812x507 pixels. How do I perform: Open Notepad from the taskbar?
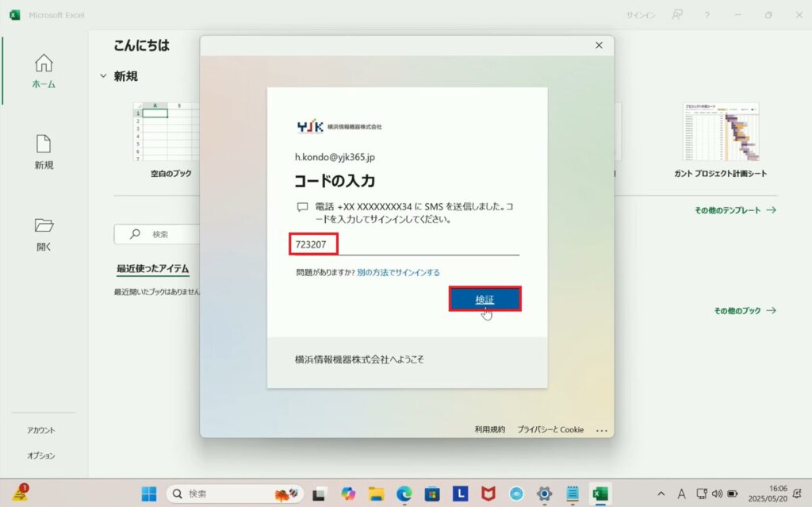(573, 494)
